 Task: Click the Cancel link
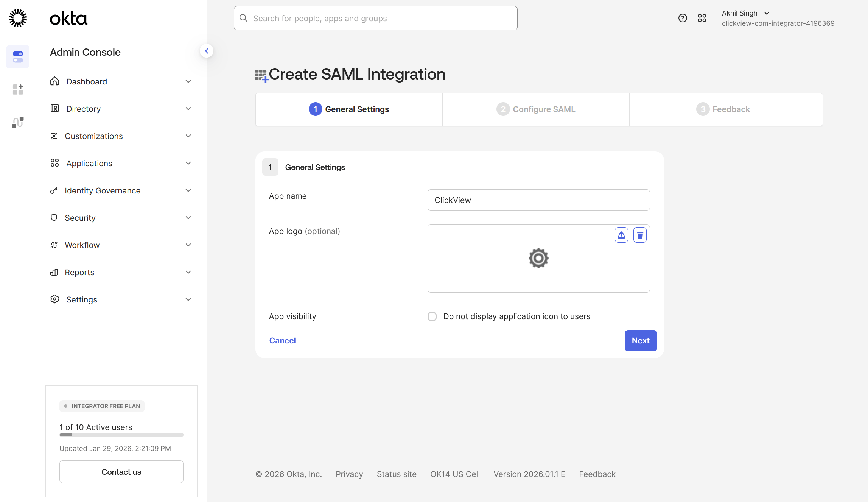click(282, 341)
